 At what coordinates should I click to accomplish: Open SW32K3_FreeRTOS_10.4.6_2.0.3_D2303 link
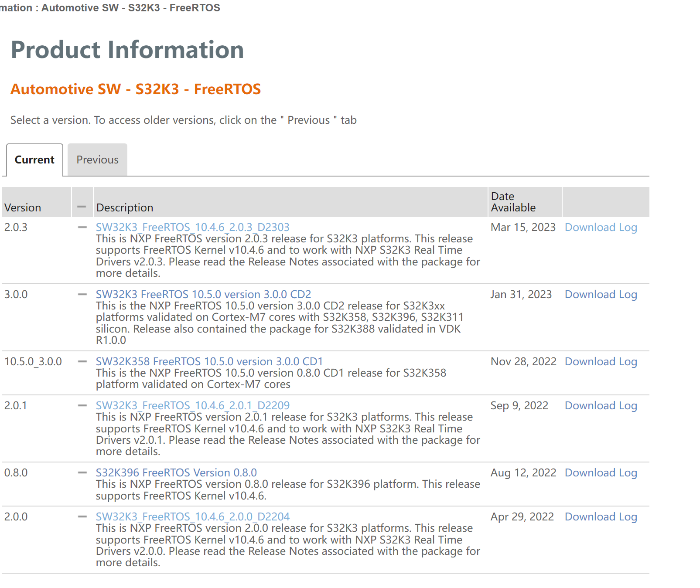[192, 227]
